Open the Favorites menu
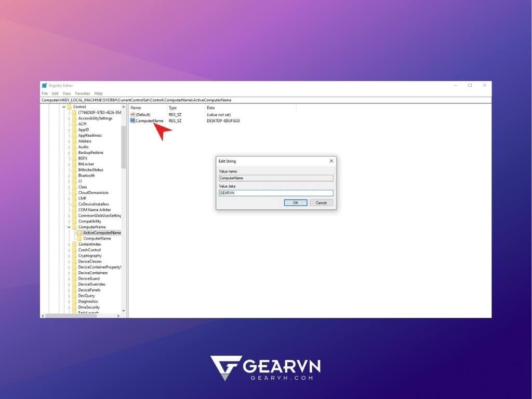This screenshot has width=532, height=399. pyautogui.click(x=83, y=94)
